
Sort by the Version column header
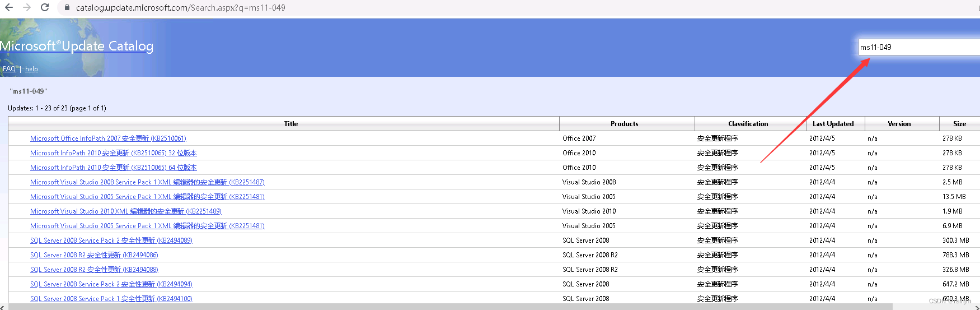click(x=899, y=124)
